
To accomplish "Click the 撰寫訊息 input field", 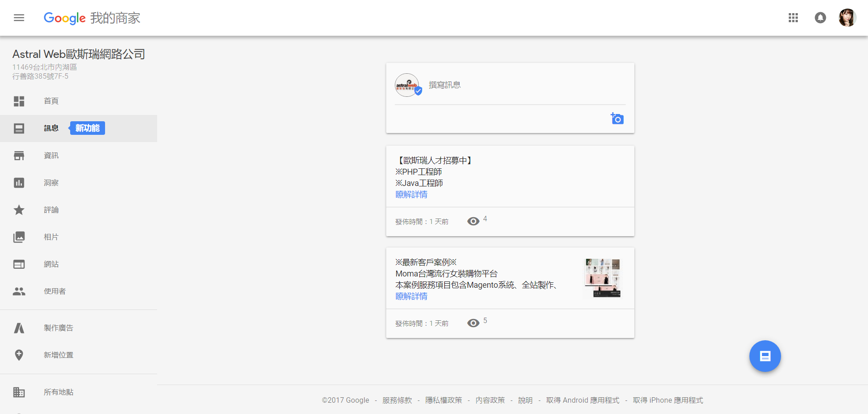I will (x=527, y=85).
